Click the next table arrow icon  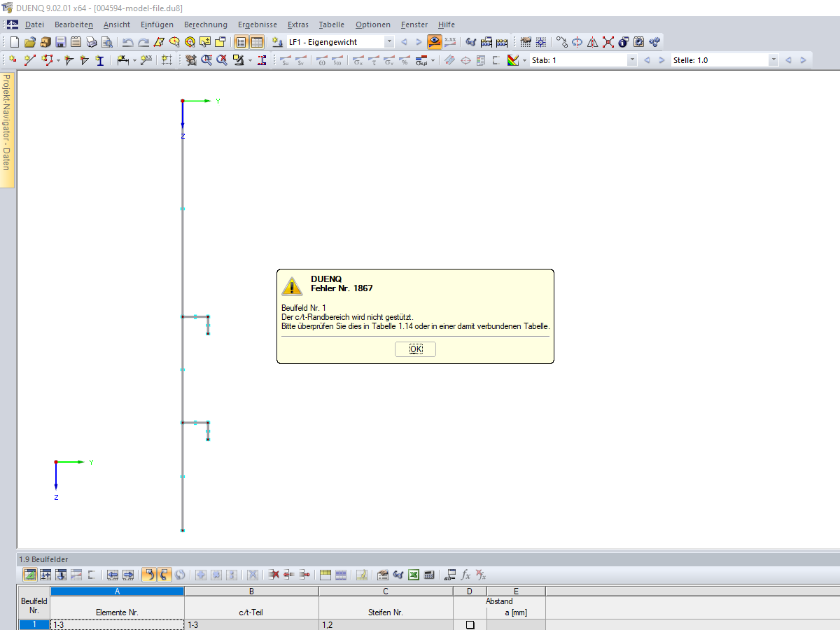tap(128, 575)
